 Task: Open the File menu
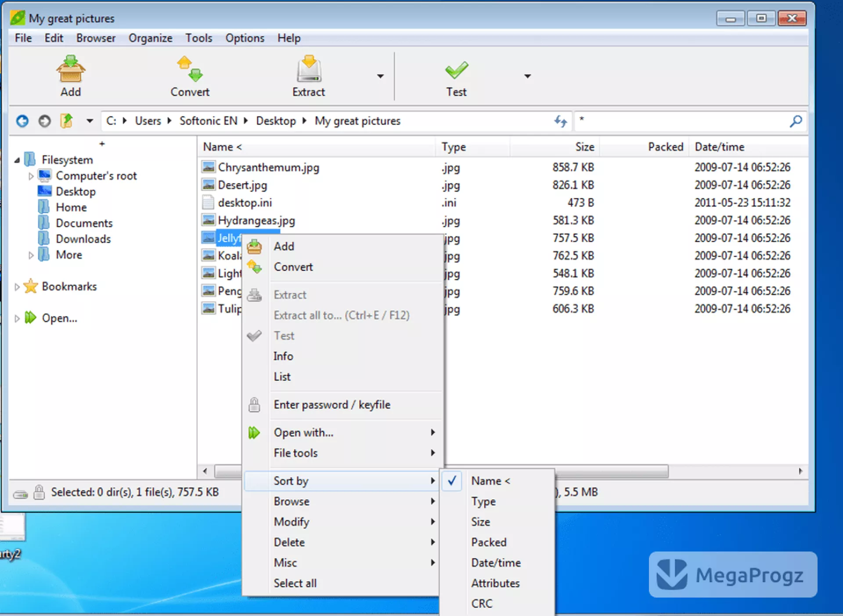[x=23, y=38]
